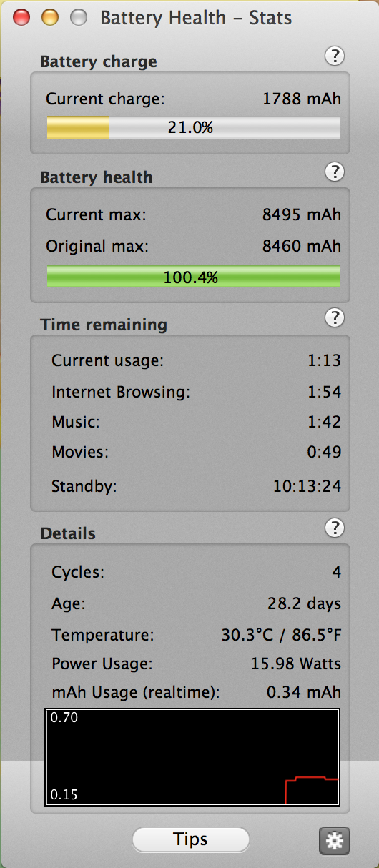379x868 pixels.
Task: Click the gray zoom window button
Action: [x=78, y=17]
